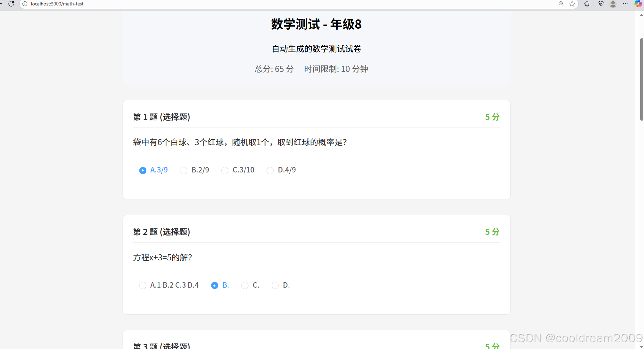Click the 第 1 题 (选择题) heading
Screen dimensions: 644x349
(162, 117)
